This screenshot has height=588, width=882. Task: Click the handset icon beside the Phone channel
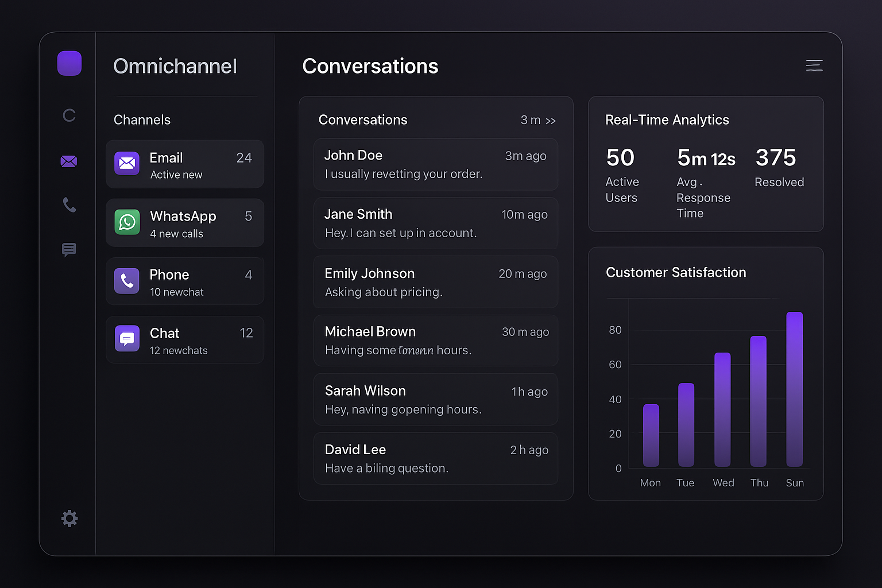click(x=127, y=281)
